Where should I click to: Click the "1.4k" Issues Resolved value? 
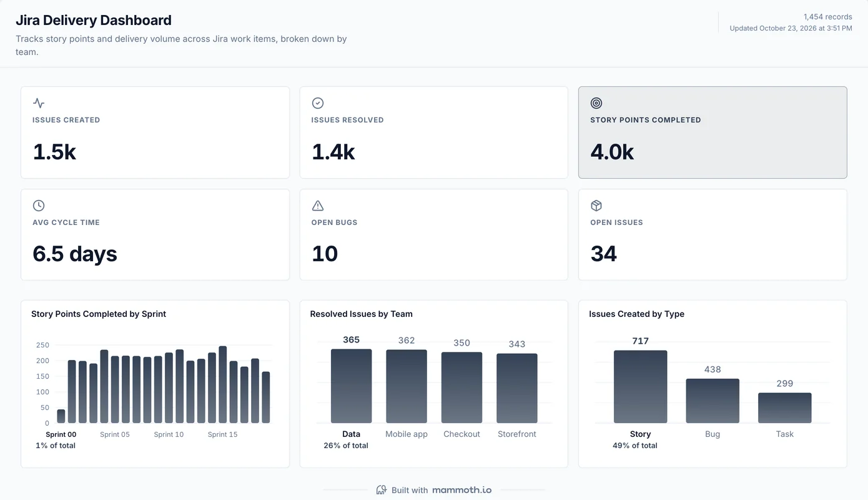333,152
